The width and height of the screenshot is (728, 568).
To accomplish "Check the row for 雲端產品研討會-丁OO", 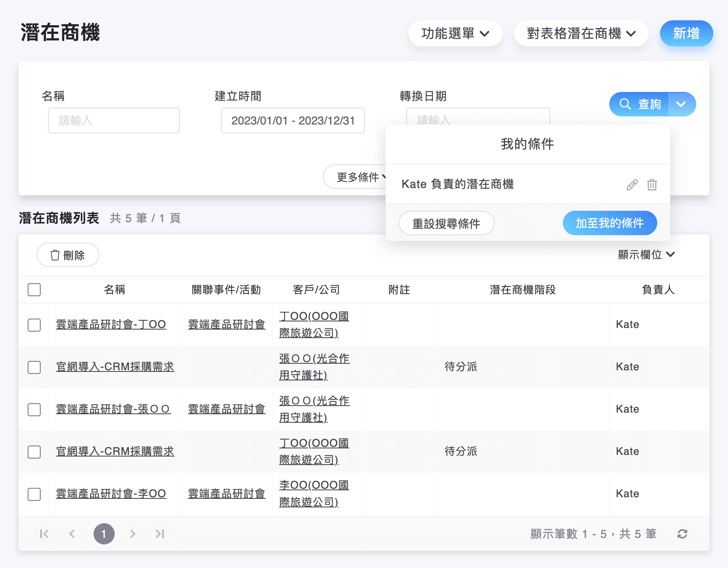I will click(34, 325).
